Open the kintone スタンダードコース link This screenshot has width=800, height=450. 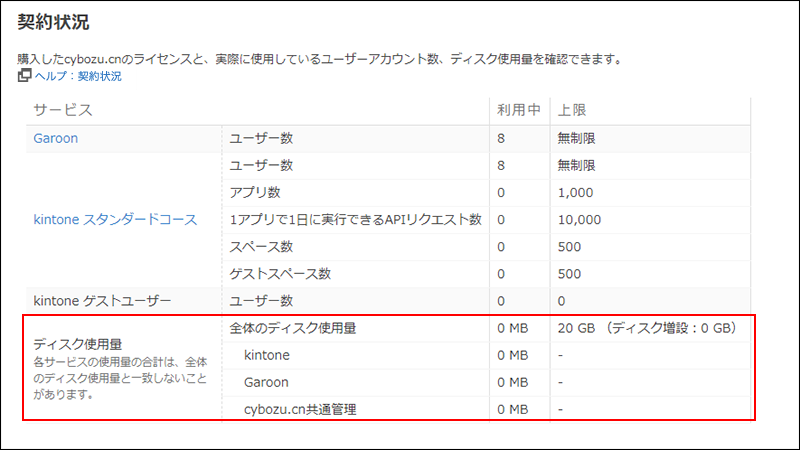115,219
